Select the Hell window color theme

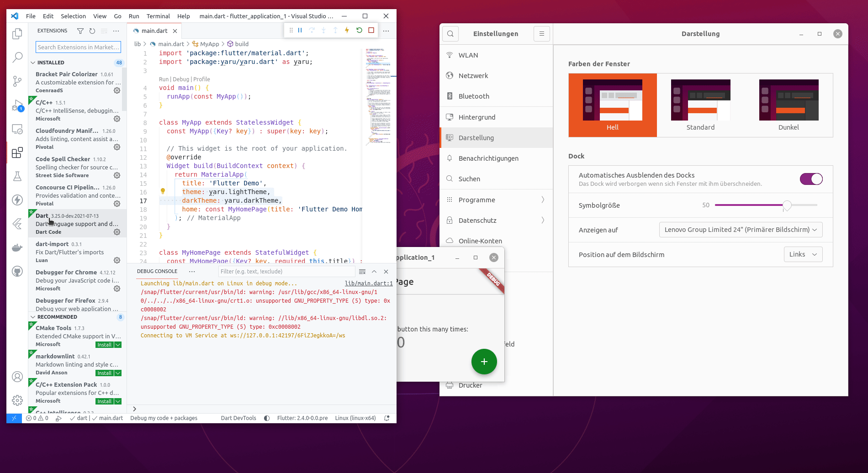pos(613,105)
